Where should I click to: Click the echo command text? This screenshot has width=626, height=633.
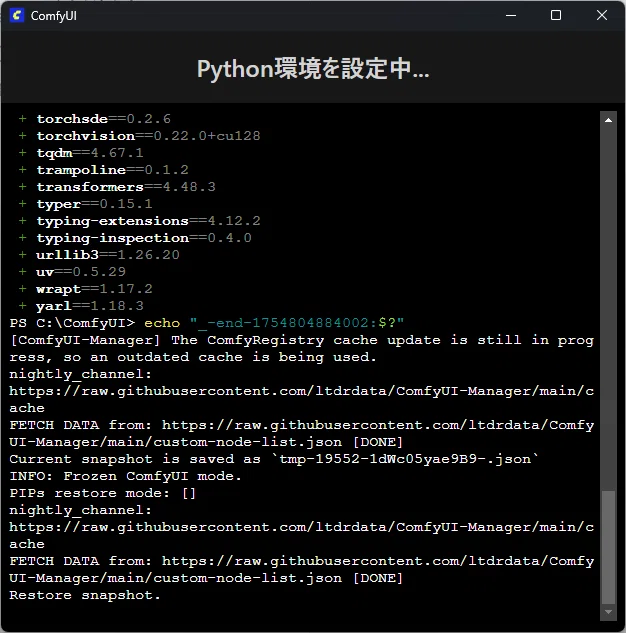162,323
